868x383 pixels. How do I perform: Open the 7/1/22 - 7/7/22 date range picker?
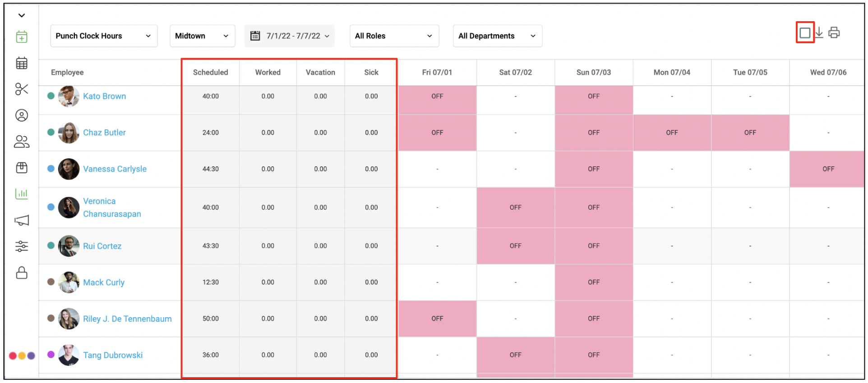pyautogui.click(x=290, y=36)
